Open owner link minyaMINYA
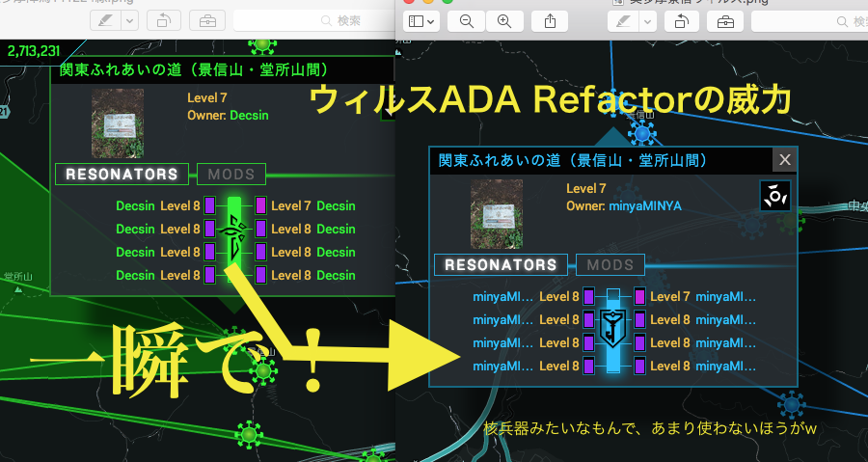 pyautogui.click(x=645, y=205)
